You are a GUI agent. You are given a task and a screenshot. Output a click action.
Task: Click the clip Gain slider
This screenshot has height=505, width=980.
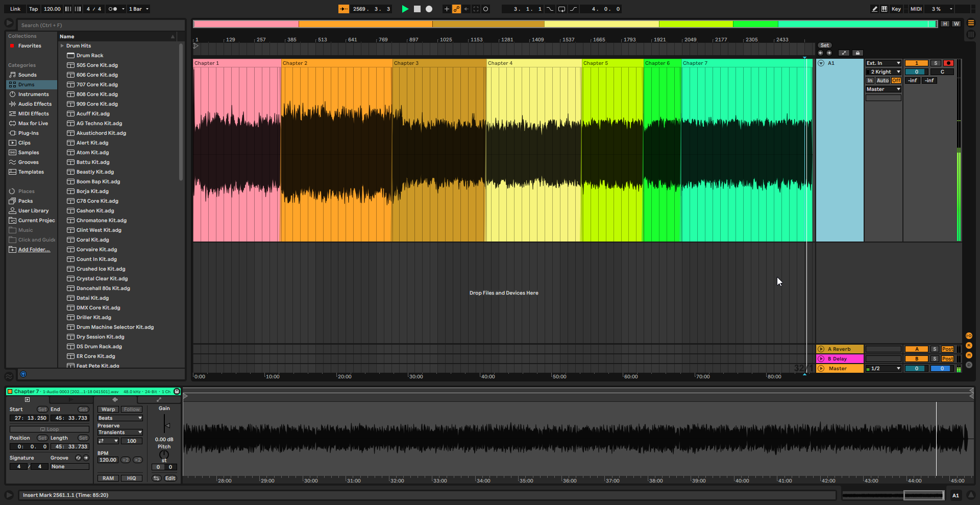click(165, 425)
